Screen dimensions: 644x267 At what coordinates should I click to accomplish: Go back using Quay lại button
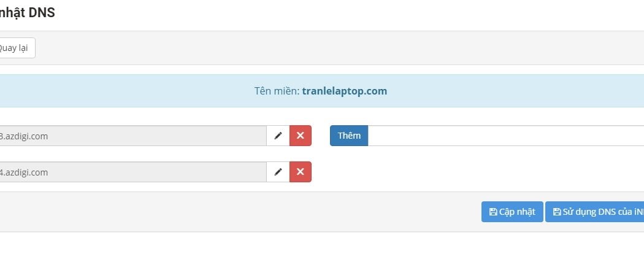[x=16, y=48]
